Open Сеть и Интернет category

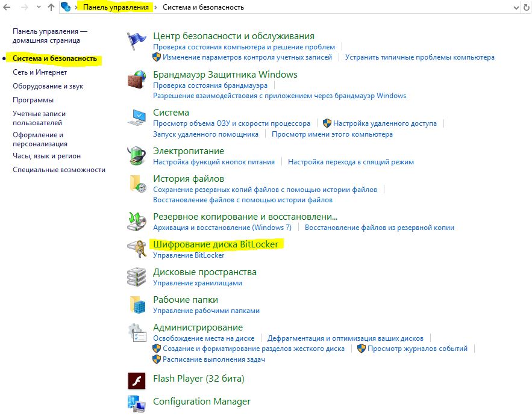point(40,72)
